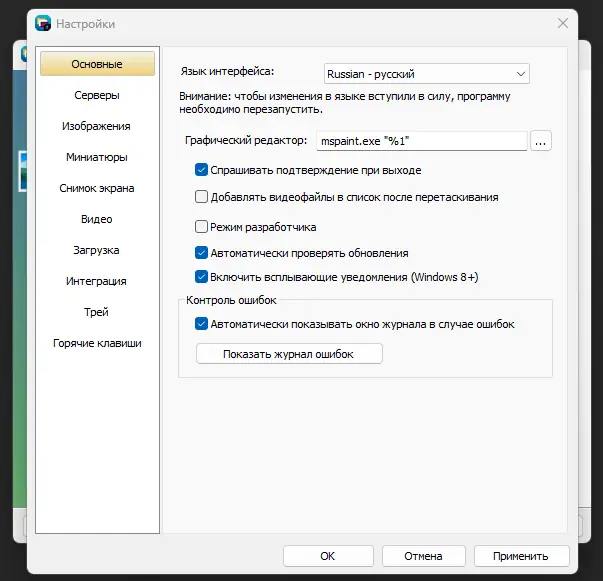This screenshot has width=603, height=581.
Task: Toggle Автоматически проверять обновления checkbox
Action: 201,253
